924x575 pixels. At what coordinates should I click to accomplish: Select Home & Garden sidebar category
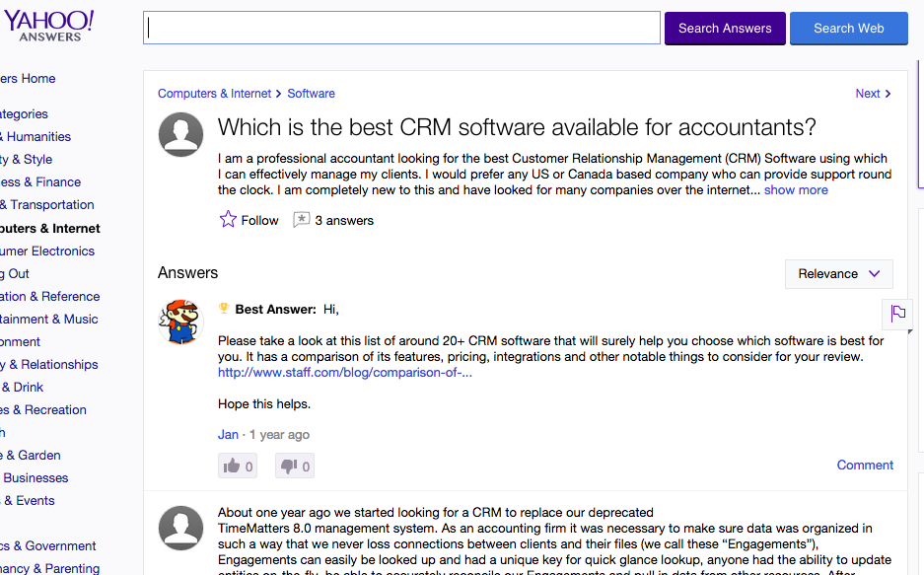32,455
